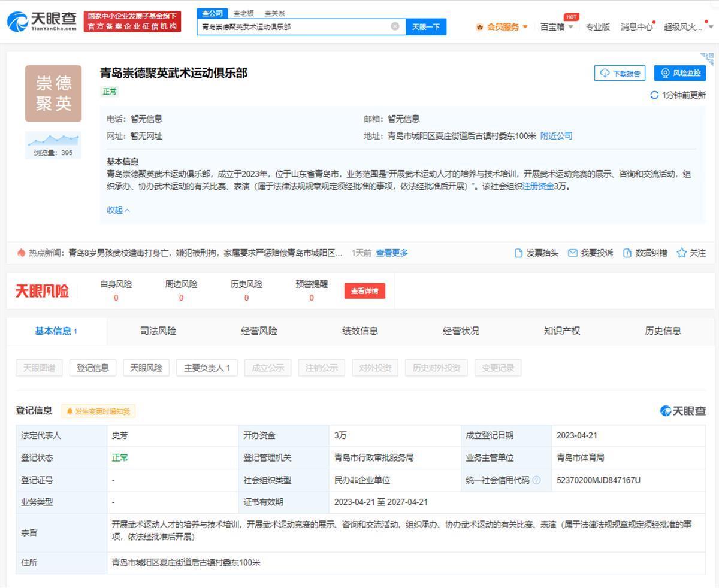The image size is (719, 588).
Task: Collapse the company description with 收起
Action: point(118,210)
